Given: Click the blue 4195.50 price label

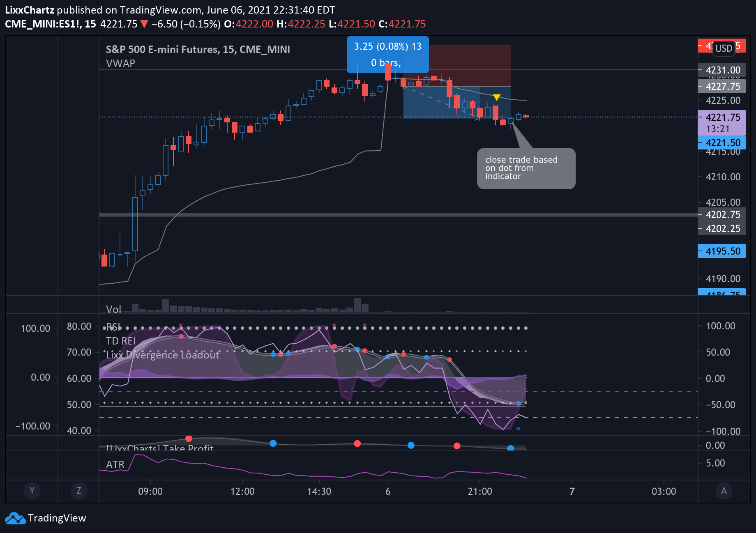Looking at the screenshot, I should coord(722,251).
